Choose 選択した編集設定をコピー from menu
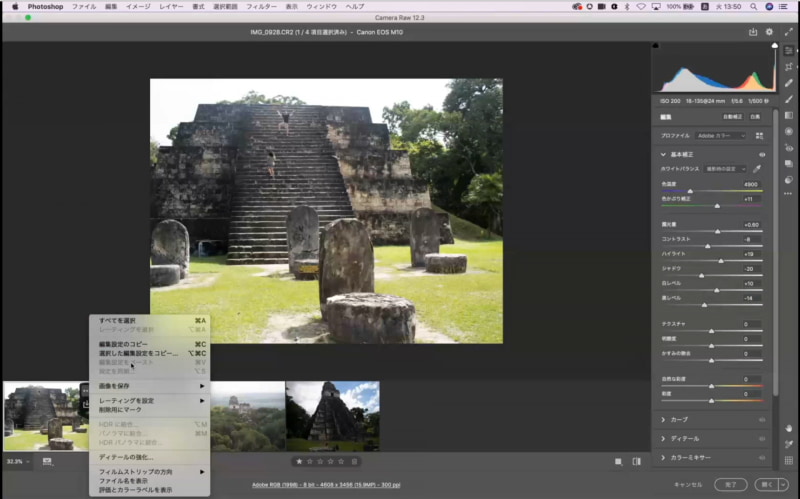The height and width of the screenshot is (499, 800). (149, 353)
